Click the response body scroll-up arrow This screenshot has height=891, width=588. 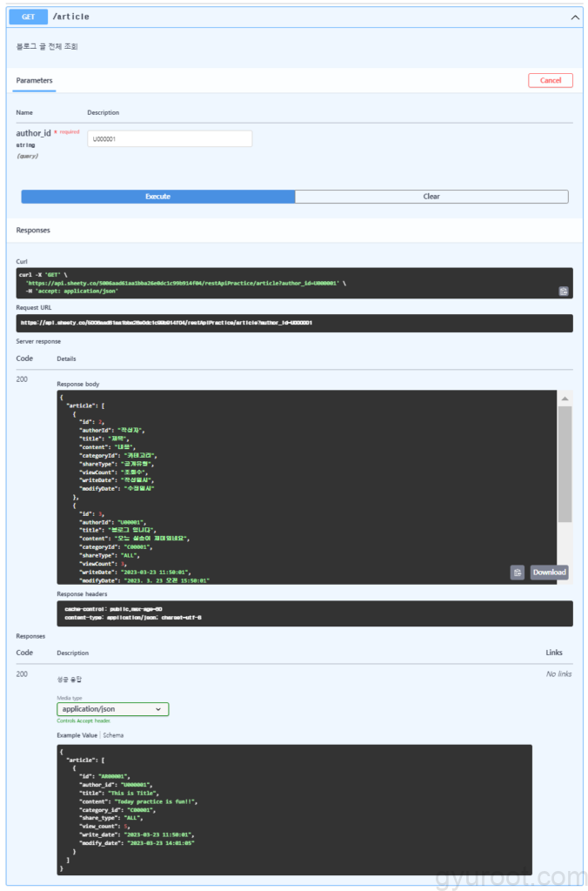pos(565,399)
